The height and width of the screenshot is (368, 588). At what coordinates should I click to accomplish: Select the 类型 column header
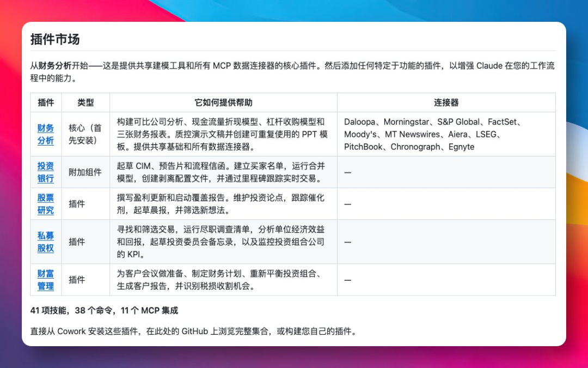(85, 102)
